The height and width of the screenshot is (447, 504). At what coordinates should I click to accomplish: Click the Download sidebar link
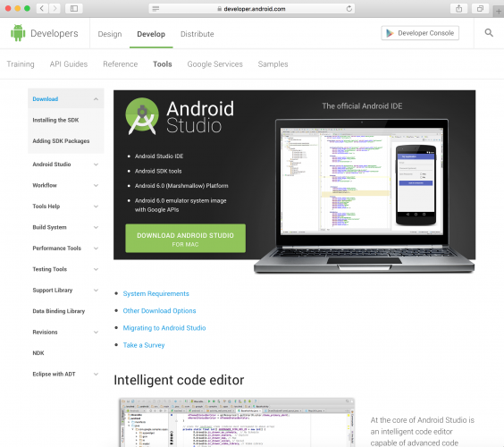click(46, 99)
